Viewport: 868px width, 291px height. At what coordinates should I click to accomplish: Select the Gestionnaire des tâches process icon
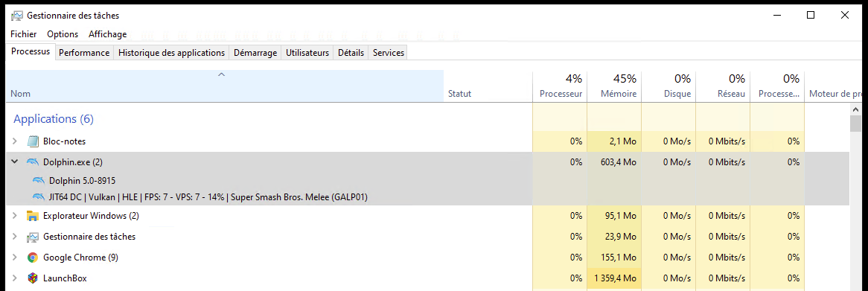pyautogui.click(x=33, y=237)
